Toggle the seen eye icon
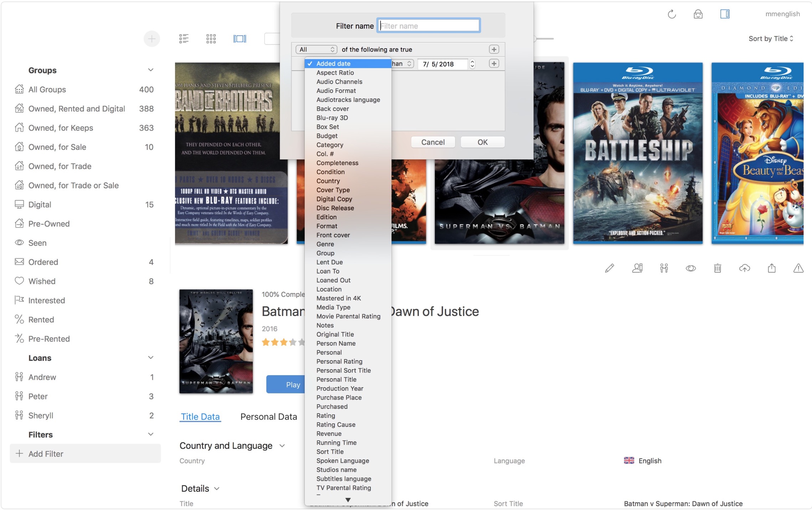Viewport: 812px width, 510px height. 691,268
